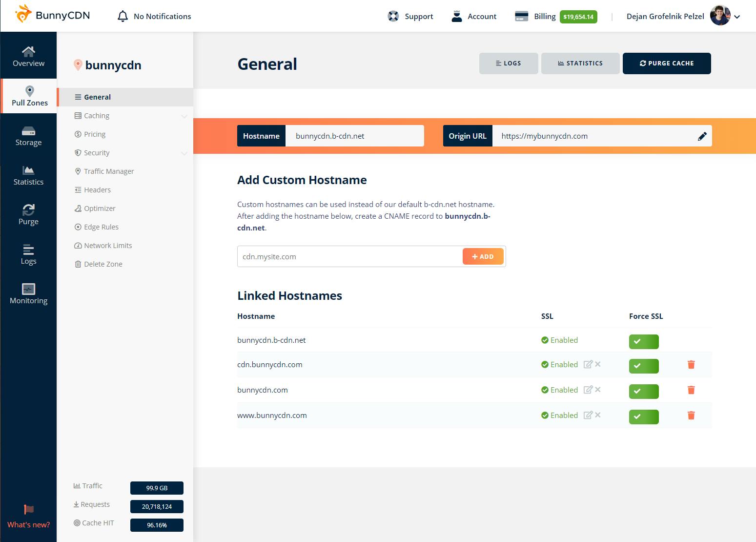Screen dimensions: 756x542
Task: Click the Support lifebuoy icon
Action: [393, 16]
